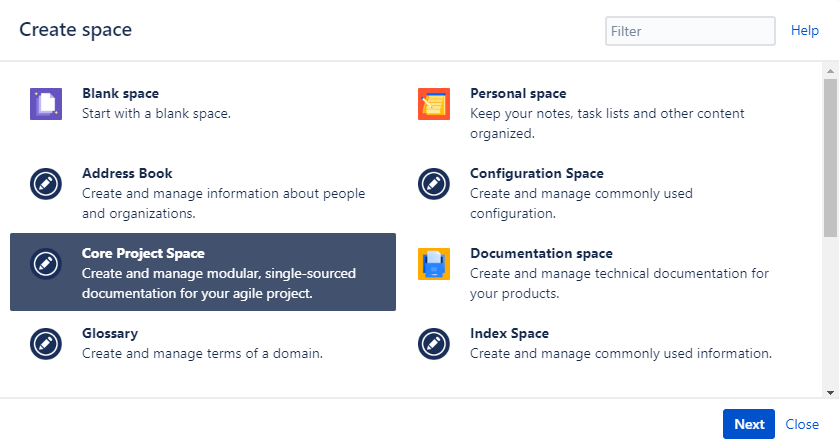Select the Address Book template description
The width and height of the screenshot is (839, 447).
pos(223,203)
